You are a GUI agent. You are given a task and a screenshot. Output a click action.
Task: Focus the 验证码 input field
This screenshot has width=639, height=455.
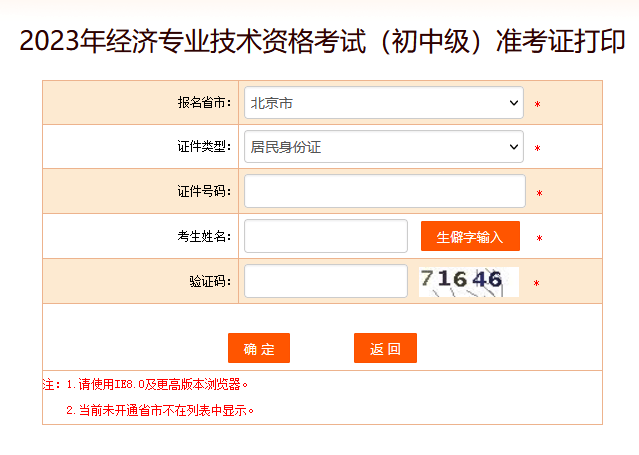coord(326,281)
